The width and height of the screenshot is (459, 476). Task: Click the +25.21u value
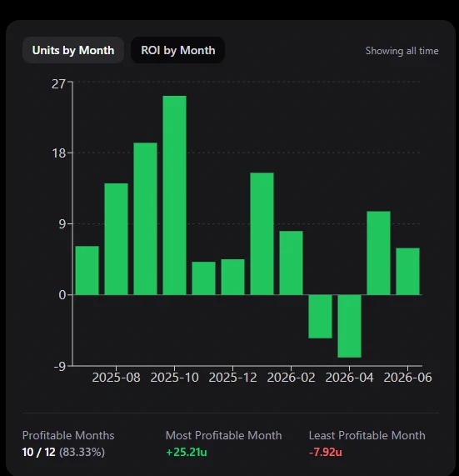coord(187,452)
